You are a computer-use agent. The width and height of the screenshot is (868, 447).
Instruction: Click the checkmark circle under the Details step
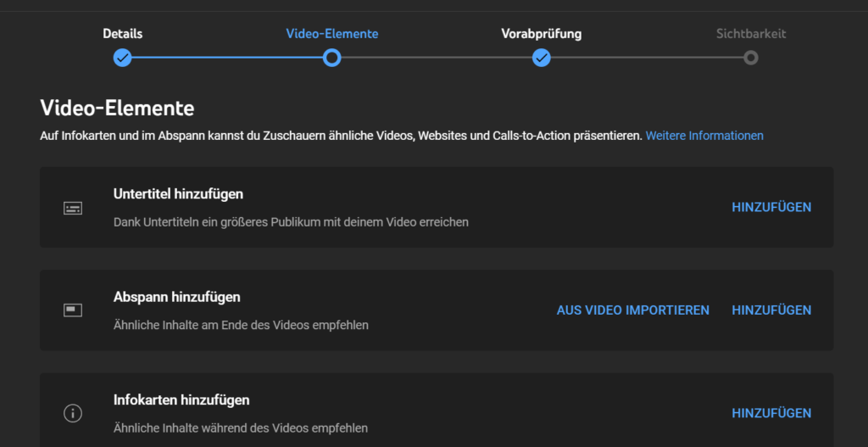(123, 58)
